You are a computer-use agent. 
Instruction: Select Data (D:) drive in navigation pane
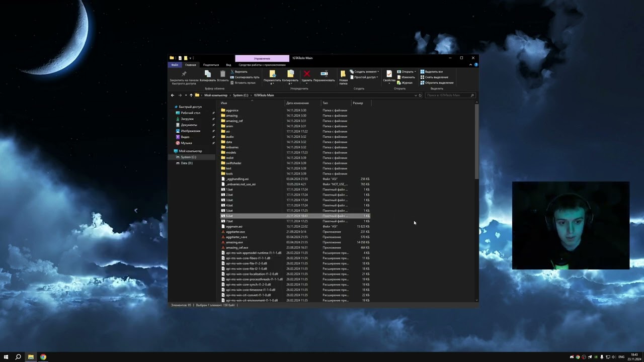tap(187, 163)
